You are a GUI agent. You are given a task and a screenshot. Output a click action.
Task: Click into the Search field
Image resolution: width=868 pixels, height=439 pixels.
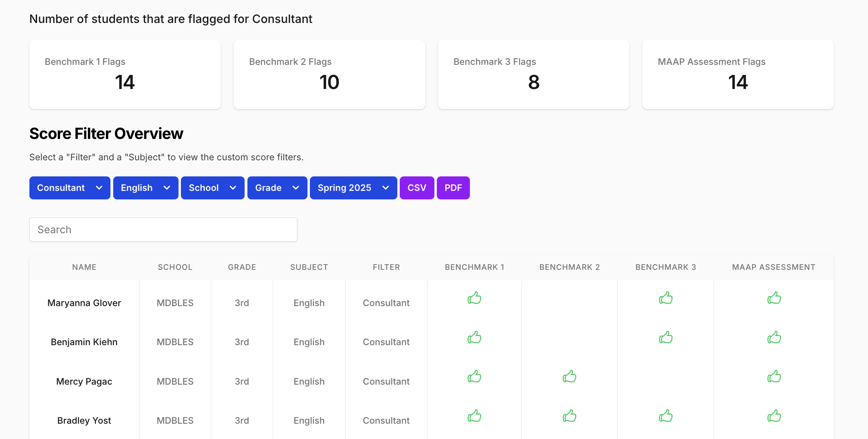pyautogui.click(x=163, y=230)
